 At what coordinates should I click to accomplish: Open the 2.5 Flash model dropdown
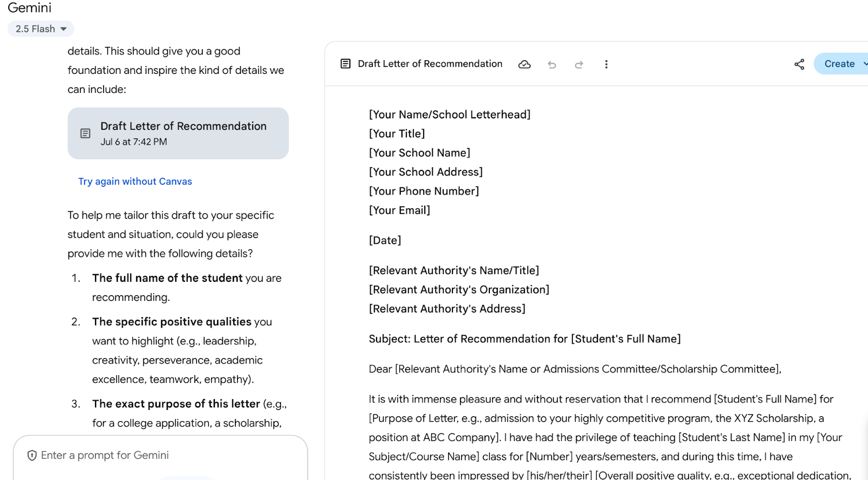[x=41, y=29]
